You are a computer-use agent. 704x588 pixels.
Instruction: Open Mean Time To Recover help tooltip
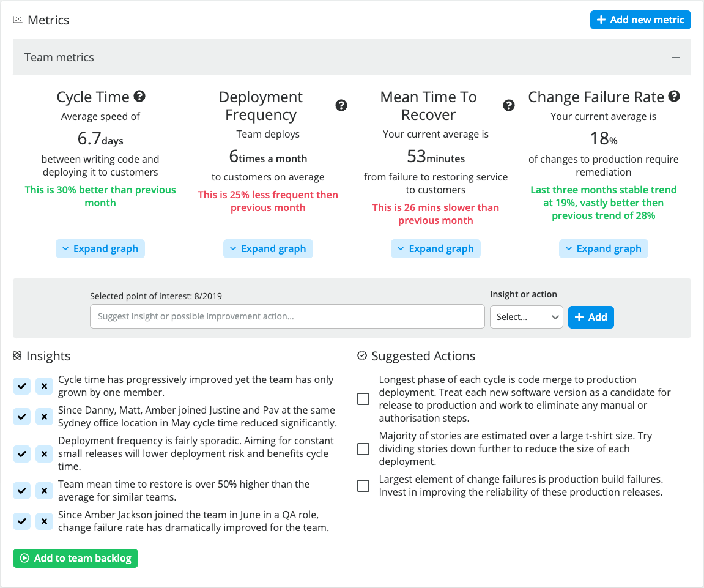[509, 105]
